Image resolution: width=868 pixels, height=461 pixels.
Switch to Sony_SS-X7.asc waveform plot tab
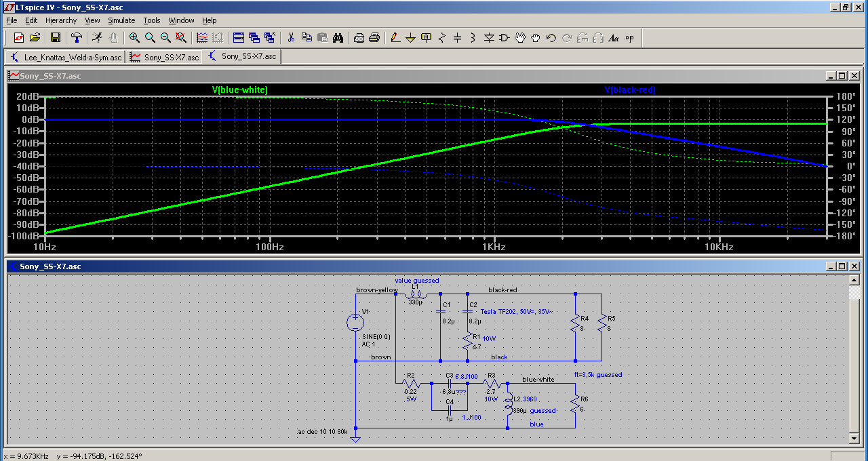163,57
